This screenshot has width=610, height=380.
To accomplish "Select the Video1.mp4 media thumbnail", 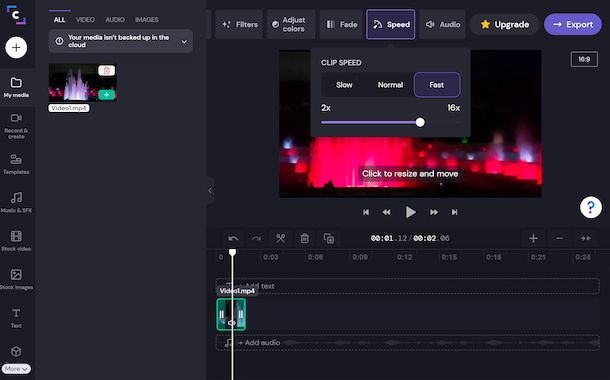I will 82,83.
